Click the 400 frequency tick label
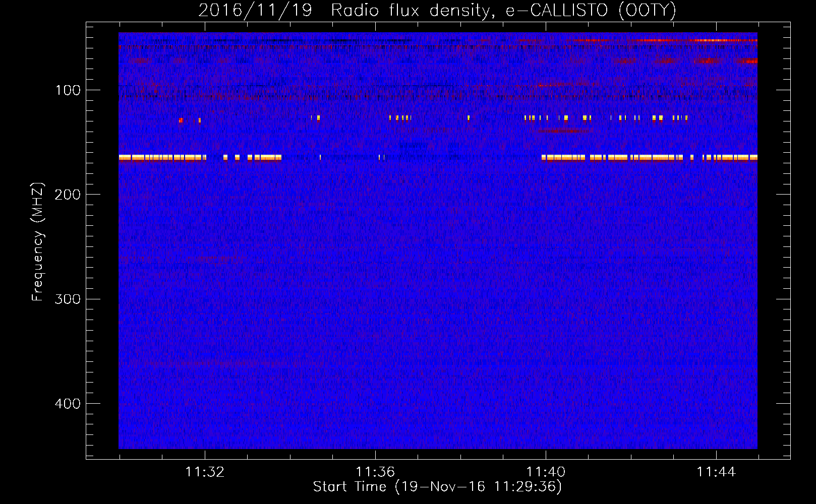This screenshot has height=504, width=816. 68,404
